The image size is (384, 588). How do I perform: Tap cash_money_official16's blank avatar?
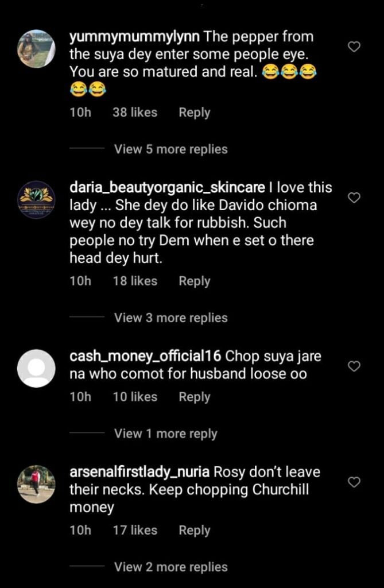37,368
